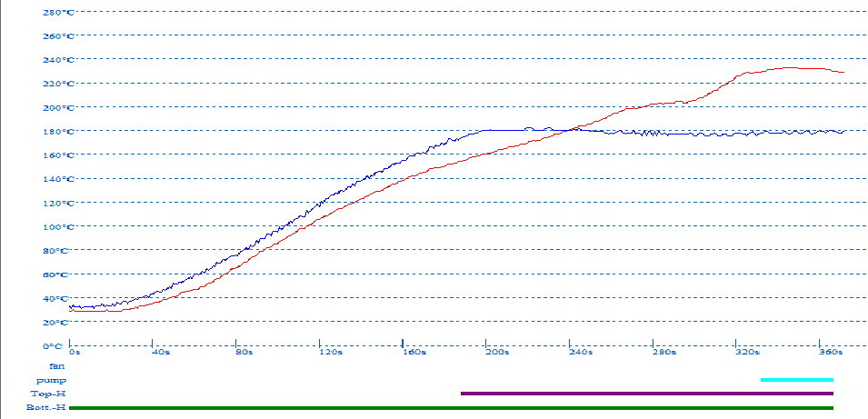Click the 240°C temperature axis label

(x=58, y=60)
